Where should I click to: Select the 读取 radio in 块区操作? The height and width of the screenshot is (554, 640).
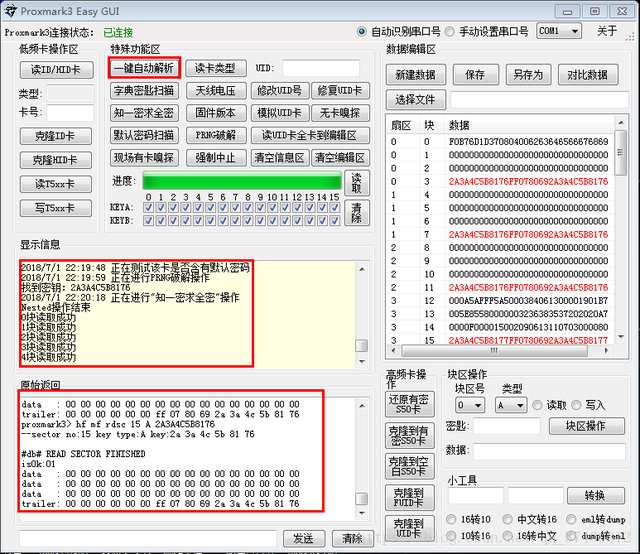pyautogui.click(x=537, y=405)
